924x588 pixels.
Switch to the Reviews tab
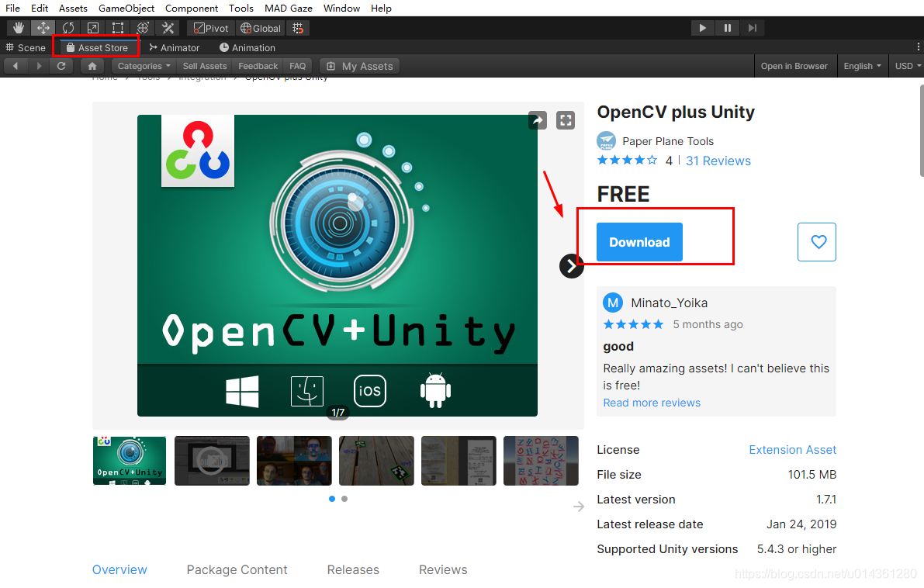click(x=443, y=569)
